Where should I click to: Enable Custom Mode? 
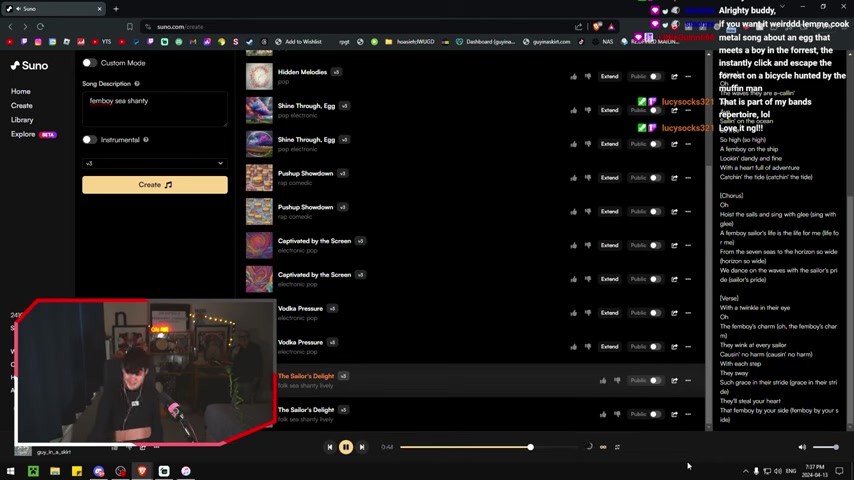(x=89, y=63)
